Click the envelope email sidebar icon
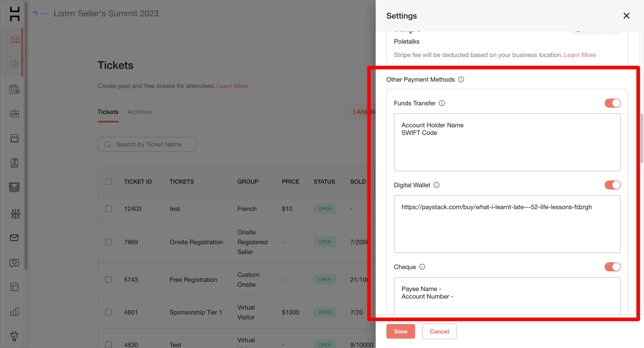Viewport: 644px width, 348px height. [x=14, y=238]
